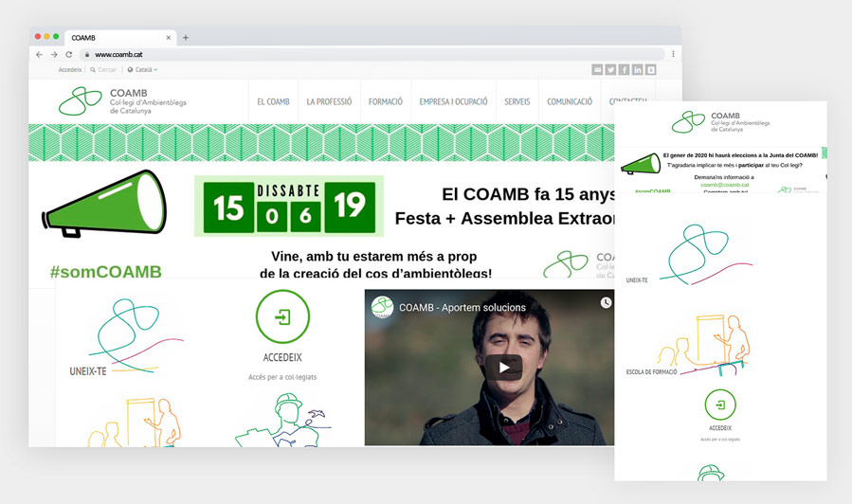Click the COAMB logo in mobile view
This screenshot has width=852, height=504.
[x=721, y=122]
